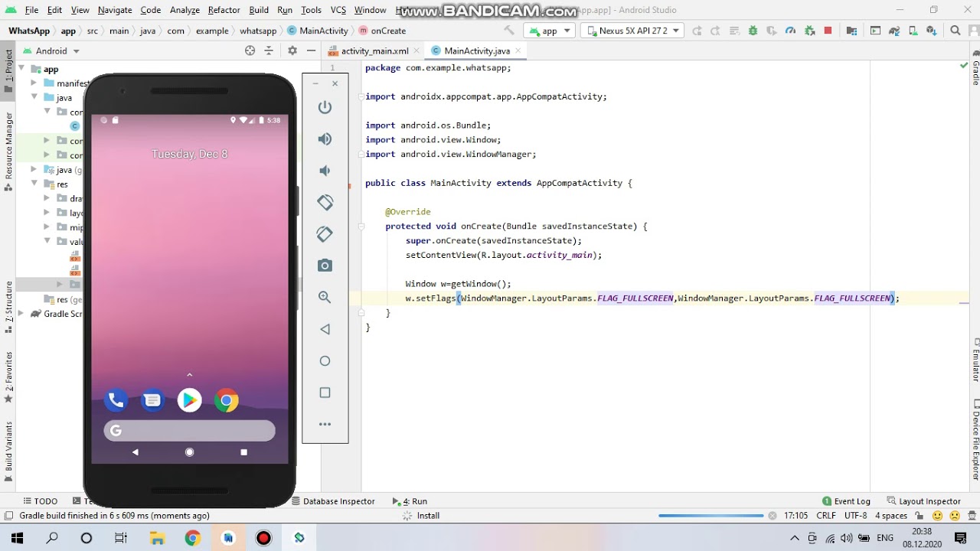Collapse the java folder node
This screenshot has width=980, height=551.
(x=34, y=97)
